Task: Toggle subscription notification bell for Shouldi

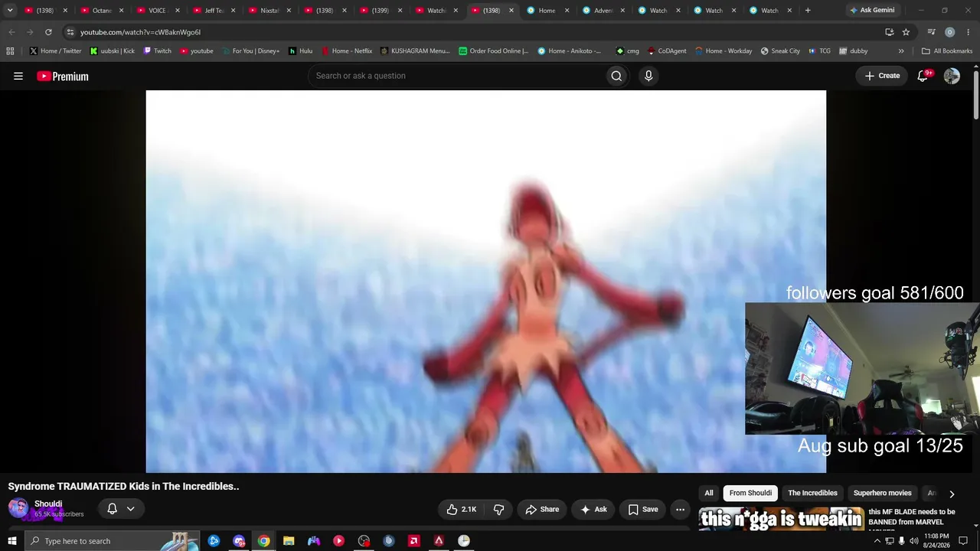Action: click(112, 509)
